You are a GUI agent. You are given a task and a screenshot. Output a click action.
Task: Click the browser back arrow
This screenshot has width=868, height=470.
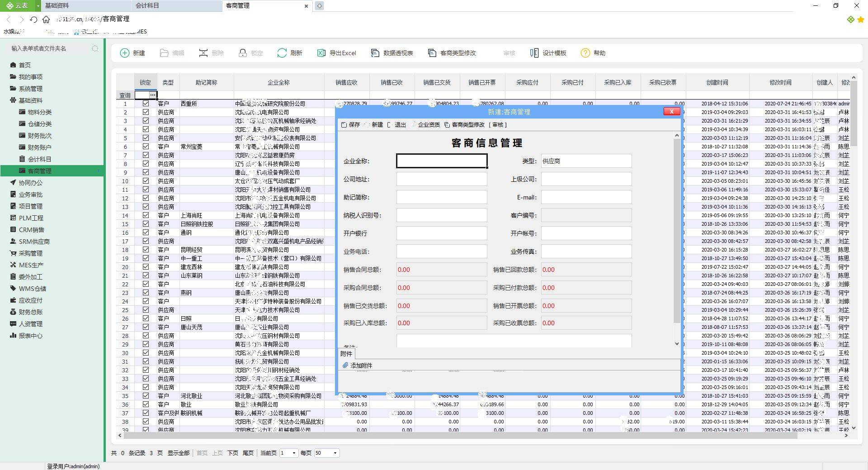[x=9, y=19]
